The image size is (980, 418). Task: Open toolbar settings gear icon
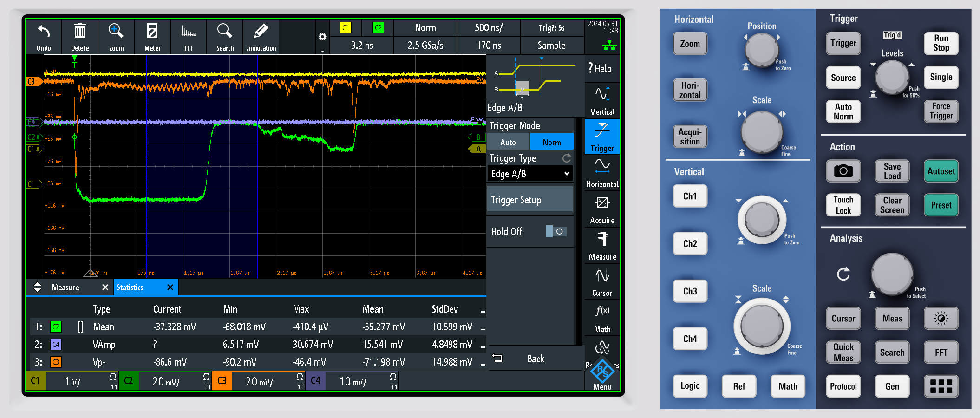pyautogui.click(x=322, y=37)
